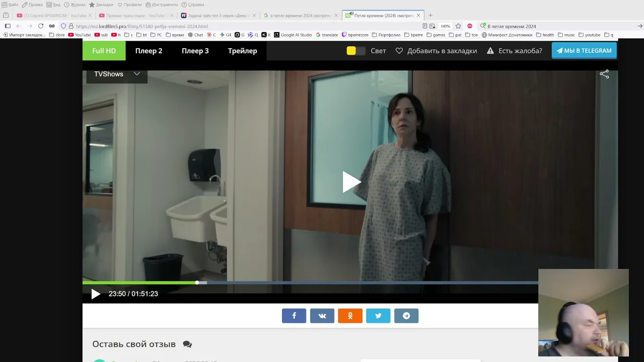Share the movie on Twitter
This screenshot has height=362, width=644.
(378, 316)
